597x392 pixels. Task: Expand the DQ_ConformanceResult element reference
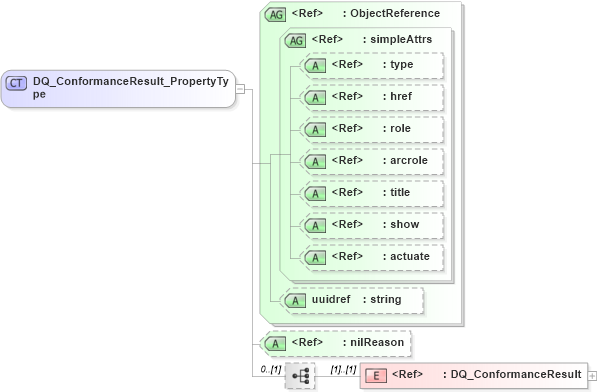(x=592, y=376)
